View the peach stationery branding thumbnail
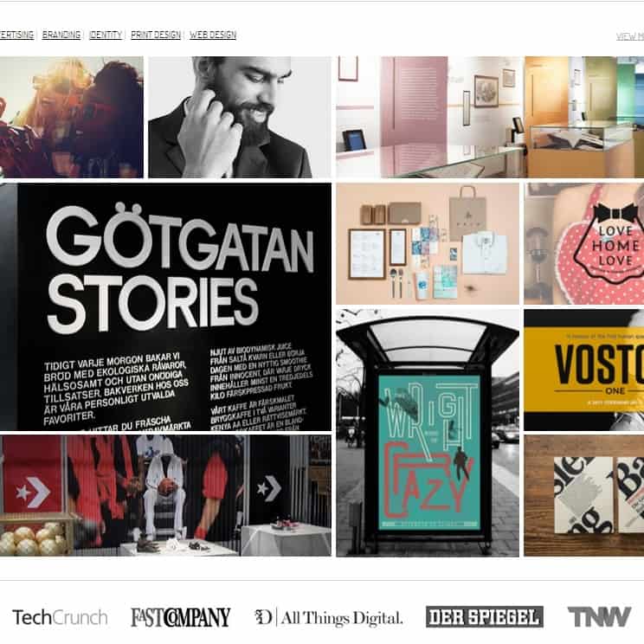644x644 pixels. tap(428, 243)
